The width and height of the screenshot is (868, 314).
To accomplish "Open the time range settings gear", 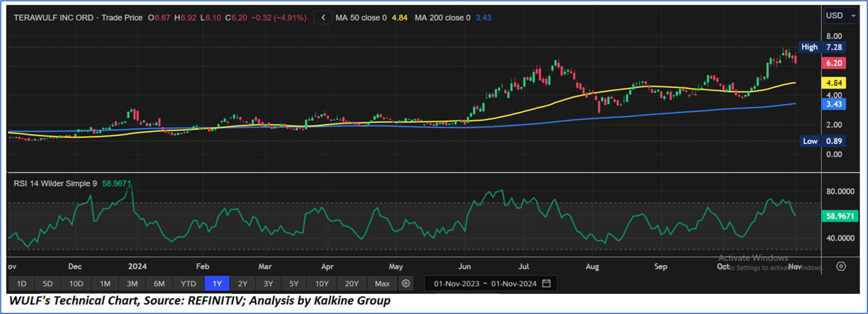I will [x=406, y=283].
